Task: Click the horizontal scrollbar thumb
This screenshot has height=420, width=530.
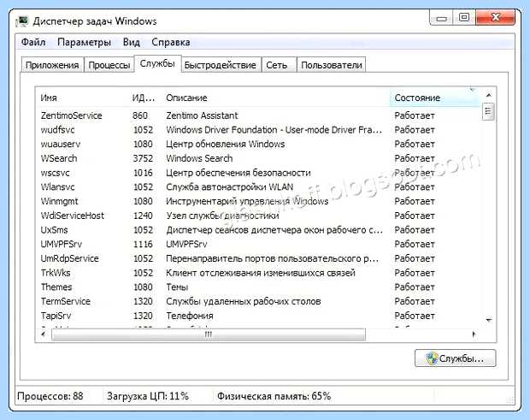Action: 209,334
